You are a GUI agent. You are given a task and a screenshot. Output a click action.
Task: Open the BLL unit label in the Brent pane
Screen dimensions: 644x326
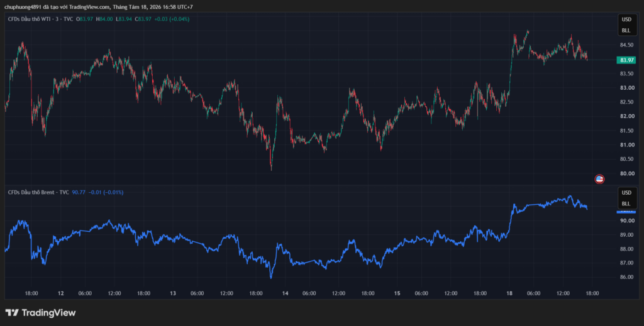point(626,204)
